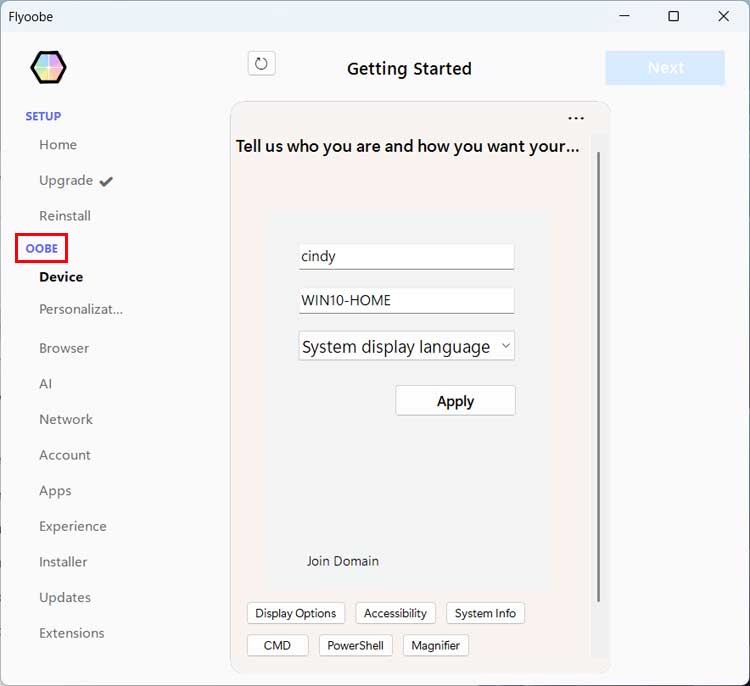Screen dimensions: 750x686
Task: Go to Home in the sidebar
Action: pos(58,145)
